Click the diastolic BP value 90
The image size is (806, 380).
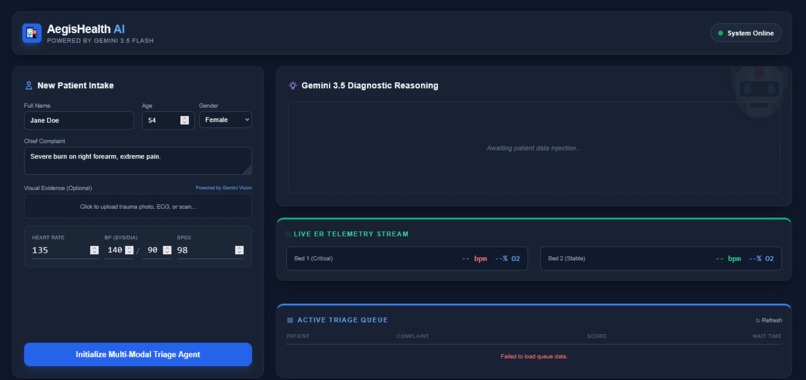pyautogui.click(x=153, y=250)
